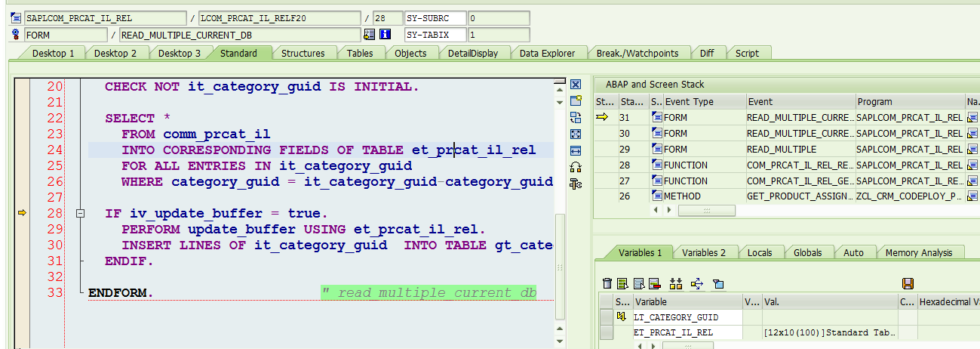Open the Data Explorer tab

click(x=547, y=53)
